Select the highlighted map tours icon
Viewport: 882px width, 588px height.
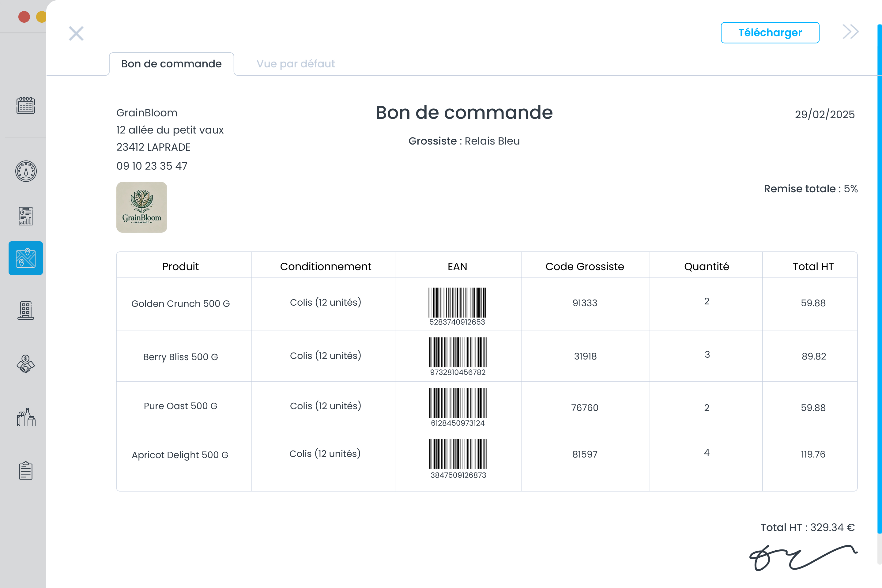[x=25, y=258]
